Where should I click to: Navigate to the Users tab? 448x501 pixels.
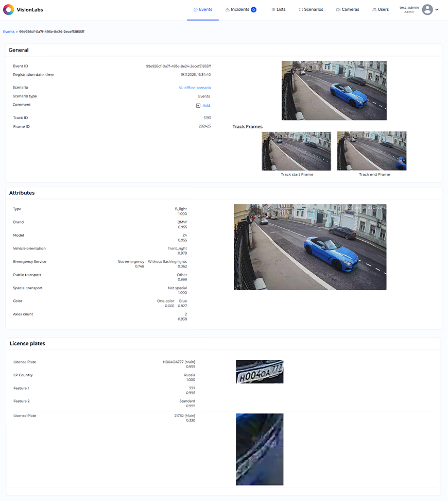(x=381, y=9)
